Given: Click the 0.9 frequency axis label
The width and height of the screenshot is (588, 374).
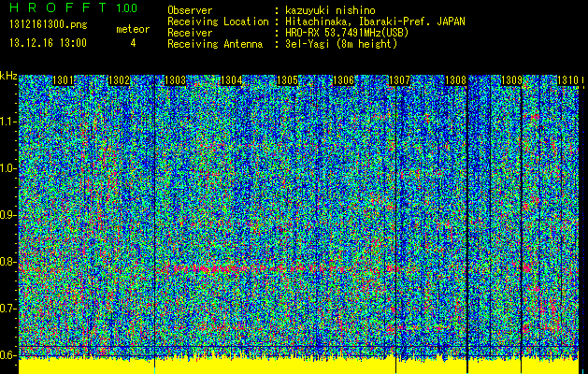Looking at the screenshot, I should 8,215.
